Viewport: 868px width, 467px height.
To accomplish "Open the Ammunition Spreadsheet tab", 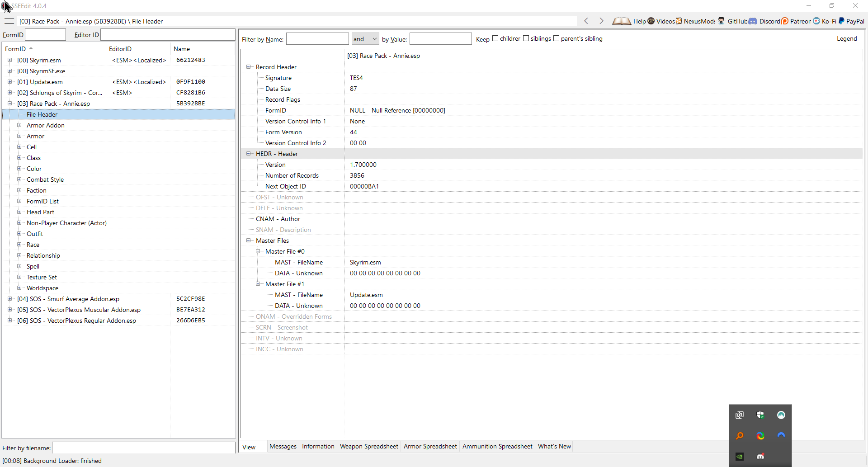I will pyautogui.click(x=497, y=447).
